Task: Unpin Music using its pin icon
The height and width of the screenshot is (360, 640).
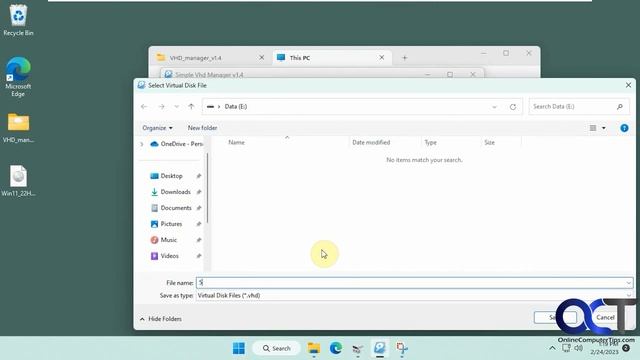Action: pyautogui.click(x=199, y=240)
